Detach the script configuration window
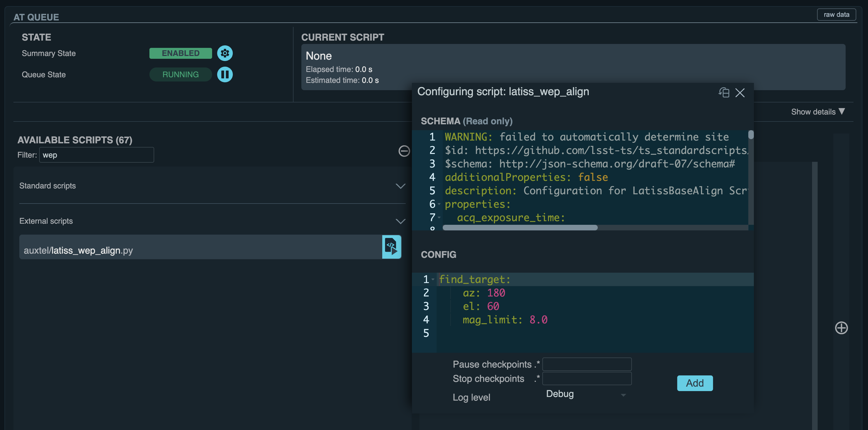This screenshot has height=430, width=868. 724,92
